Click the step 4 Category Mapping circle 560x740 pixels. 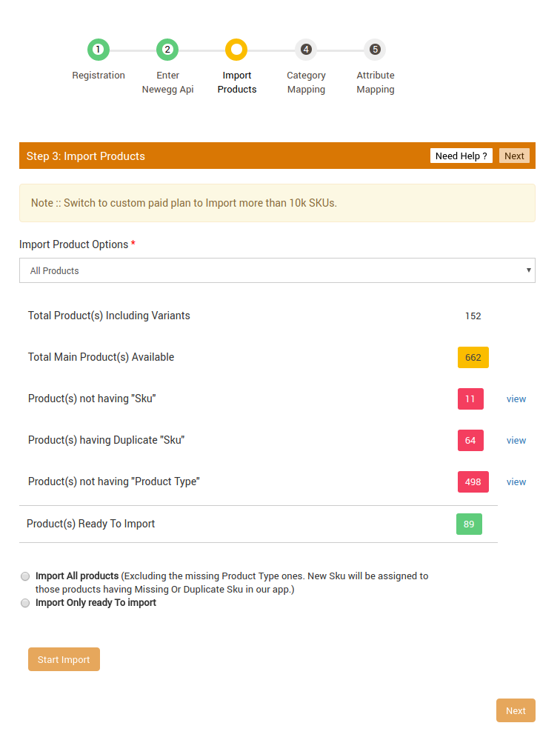click(x=306, y=50)
